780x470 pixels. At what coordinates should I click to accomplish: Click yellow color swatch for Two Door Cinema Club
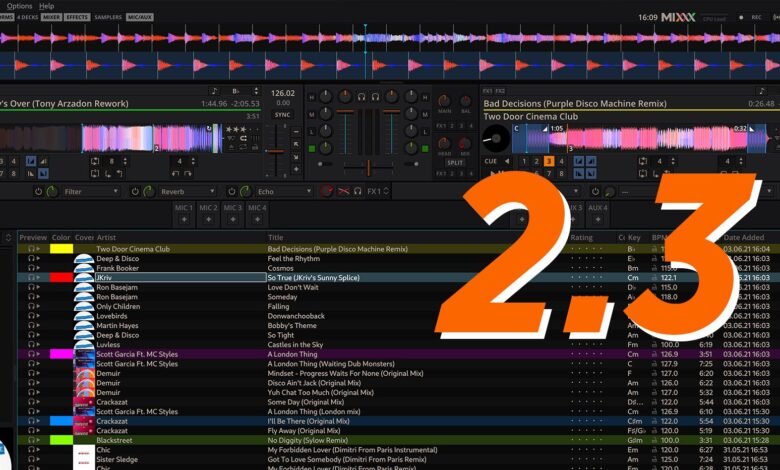point(61,249)
